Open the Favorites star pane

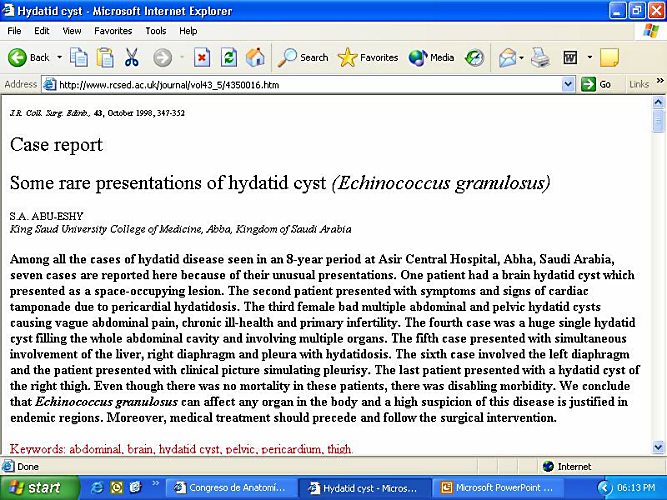[x=368, y=57]
